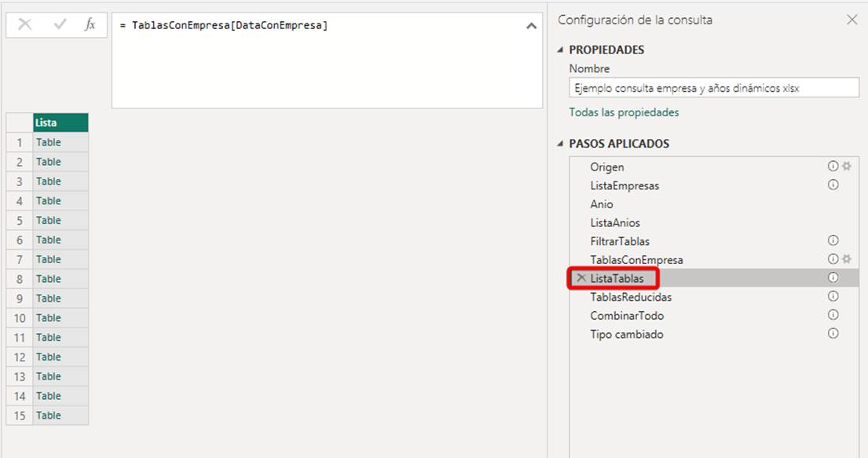Click info icon next to CombinarTodo step
This screenshot has width=868, height=458.
pyautogui.click(x=833, y=315)
